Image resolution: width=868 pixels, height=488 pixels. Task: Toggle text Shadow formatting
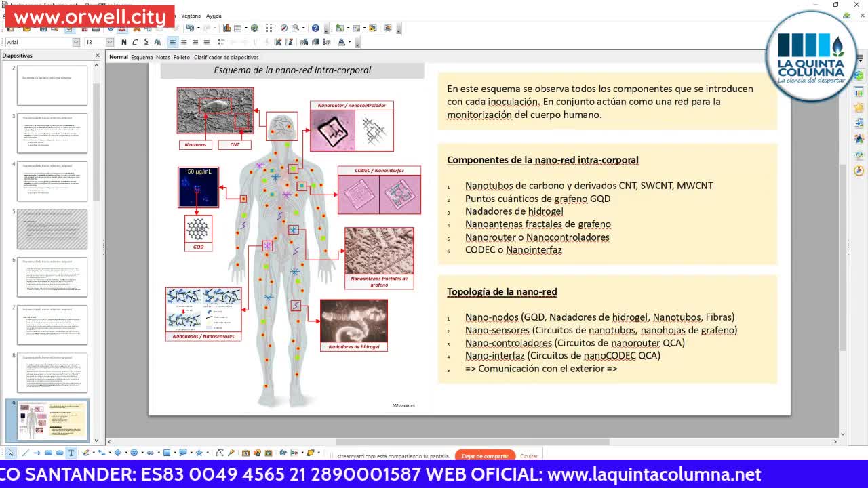click(x=157, y=42)
